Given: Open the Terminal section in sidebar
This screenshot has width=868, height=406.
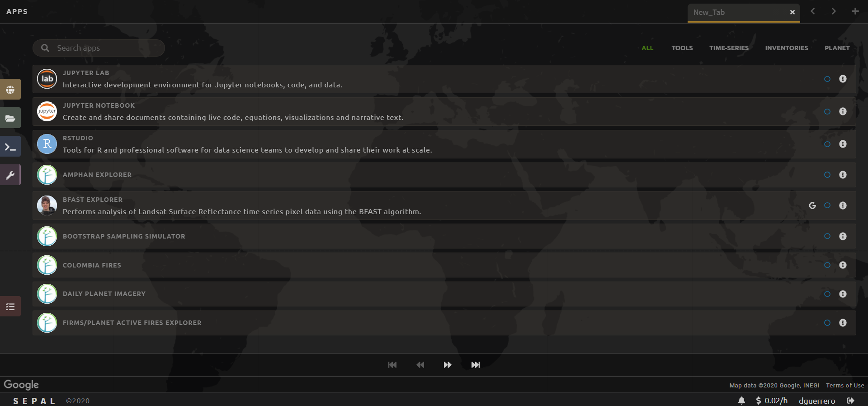Looking at the screenshot, I should coord(10,147).
